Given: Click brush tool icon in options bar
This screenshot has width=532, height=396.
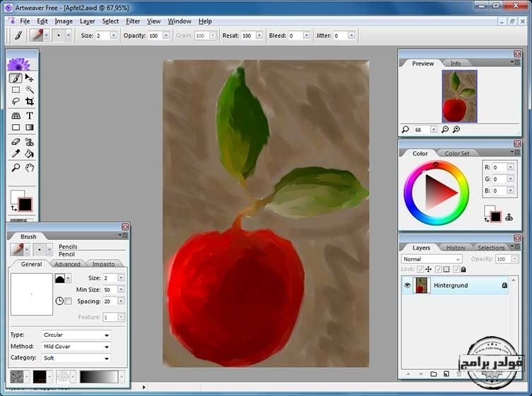Looking at the screenshot, I should 18,35.
